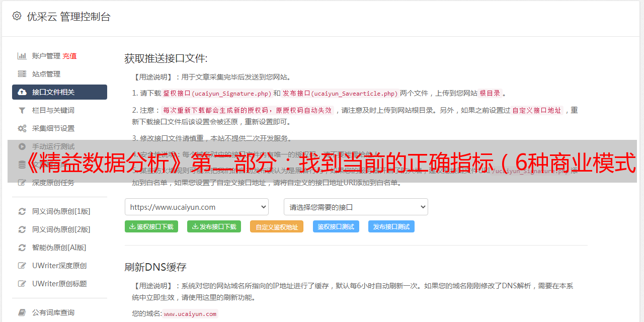
Task: Click the 鉴权接口下载 button
Action: 151,226
